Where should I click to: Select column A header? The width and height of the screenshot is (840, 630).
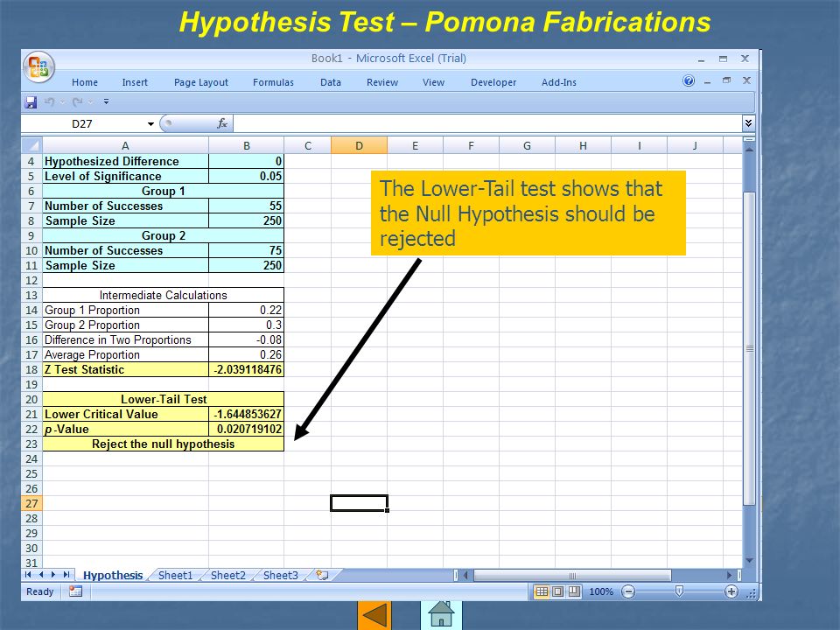pyautogui.click(x=125, y=146)
